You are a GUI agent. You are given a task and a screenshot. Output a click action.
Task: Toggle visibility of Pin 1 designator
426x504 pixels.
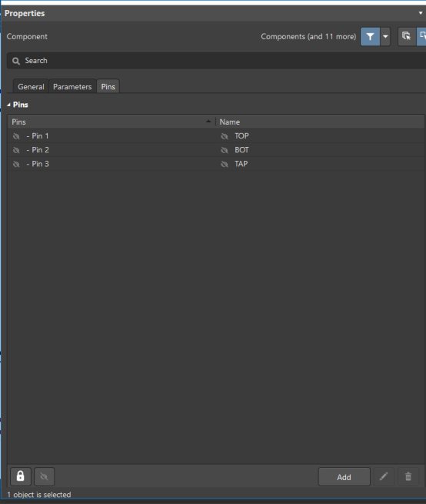(x=16, y=136)
